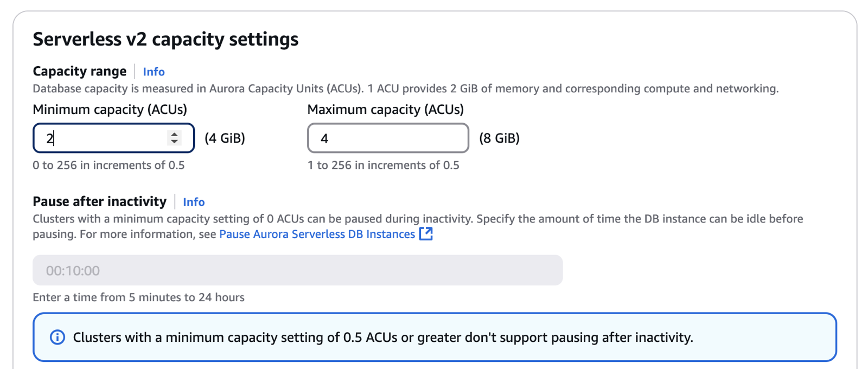Click the '0 to 256 in increments' hint
The height and width of the screenshot is (369, 868).
pos(108,166)
